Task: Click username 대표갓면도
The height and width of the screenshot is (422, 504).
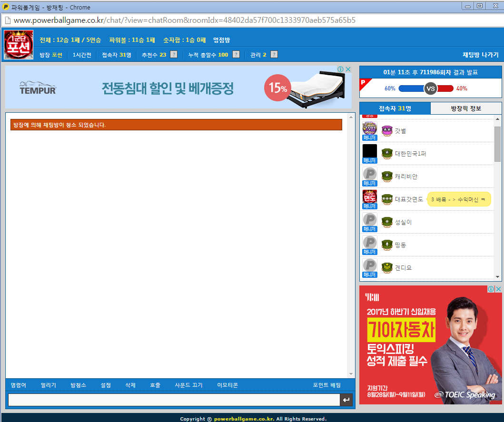Action: pos(409,199)
